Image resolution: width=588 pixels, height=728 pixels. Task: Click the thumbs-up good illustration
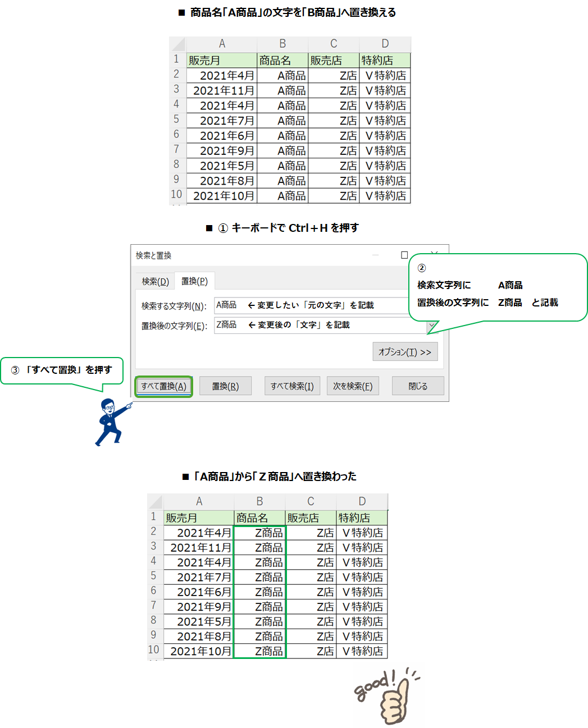[388, 696]
